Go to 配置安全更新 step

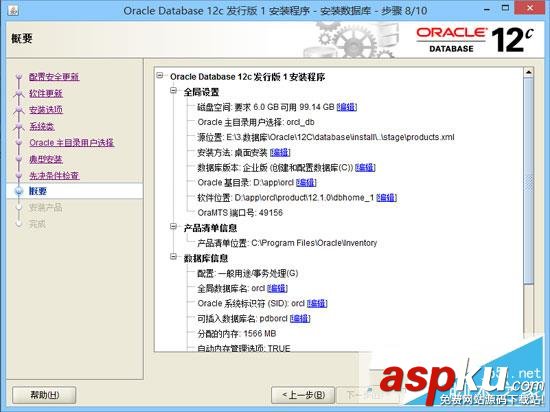(54, 77)
